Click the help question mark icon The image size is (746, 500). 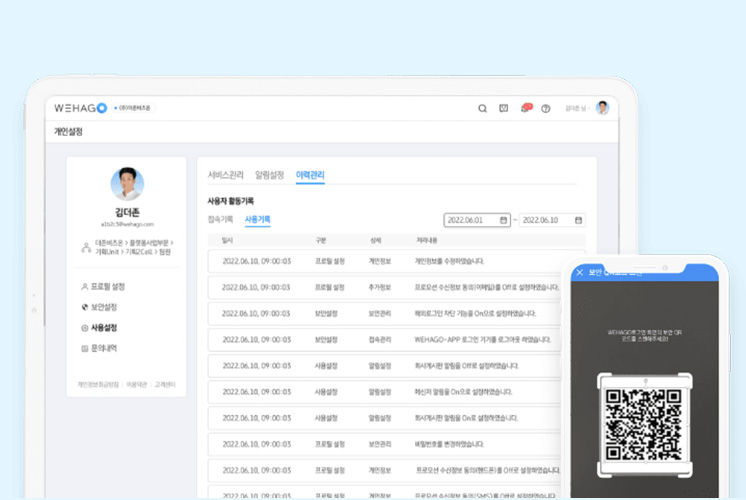pos(546,108)
